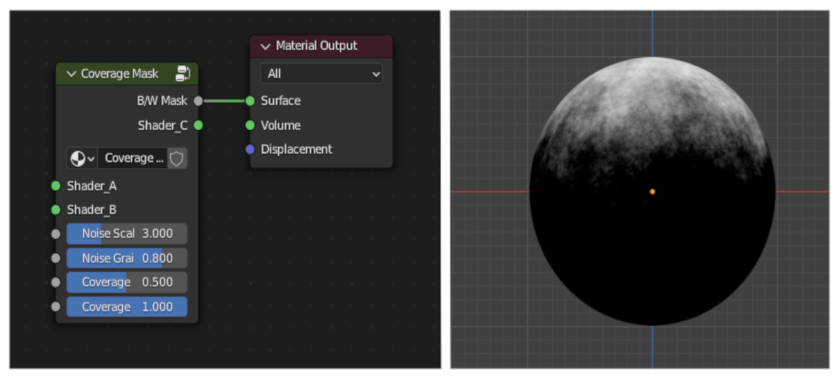Select the Material Output node title
The height and width of the screenshot is (379, 839).
316,46
